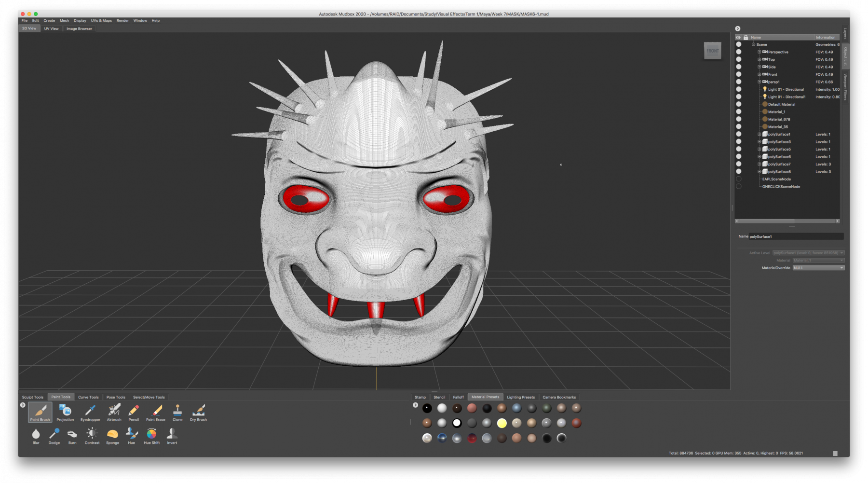Pick the Eyedropper tool
Viewport: 868px width, 483px height.
tap(90, 413)
